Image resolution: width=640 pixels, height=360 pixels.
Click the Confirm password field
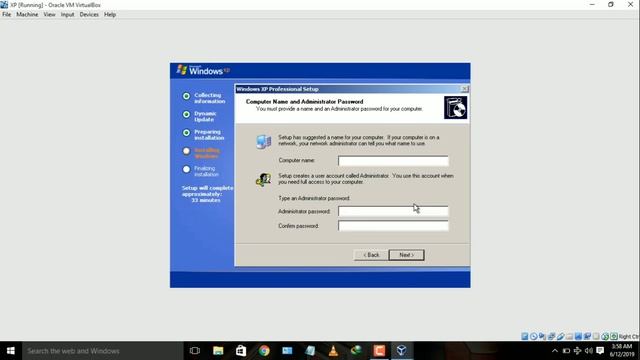click(x=393, y=226)
